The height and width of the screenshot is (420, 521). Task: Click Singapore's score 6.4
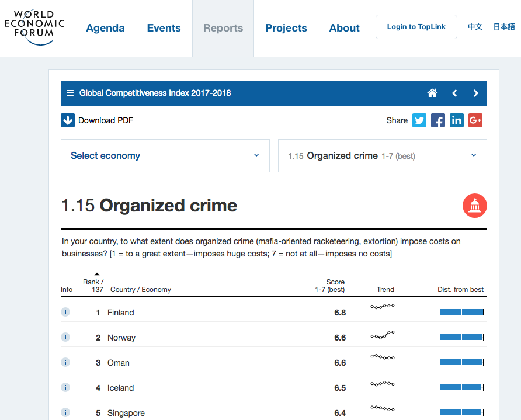340,414
